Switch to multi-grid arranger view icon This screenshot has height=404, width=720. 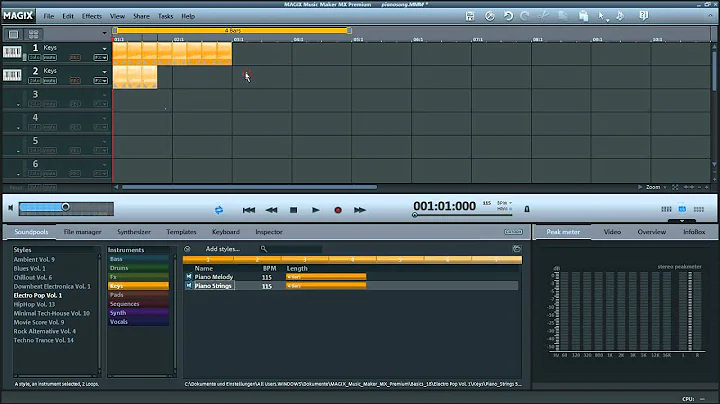tap(34, 34)
